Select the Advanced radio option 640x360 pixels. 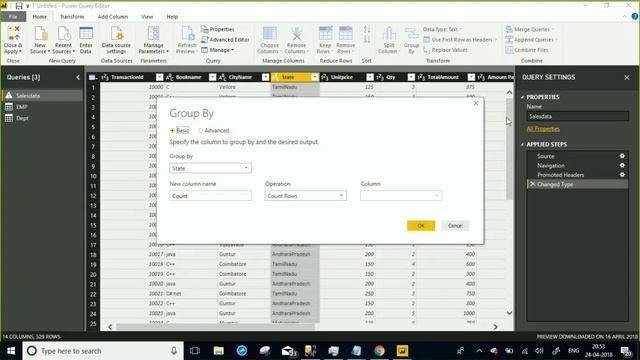tap(200, 131)
